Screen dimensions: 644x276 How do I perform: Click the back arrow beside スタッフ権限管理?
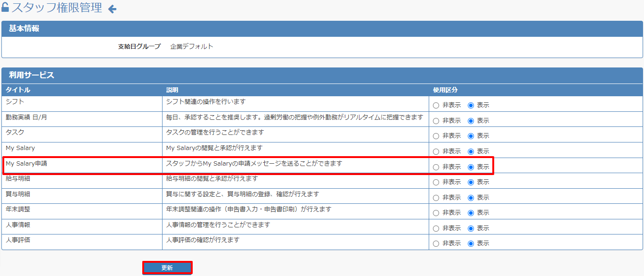112,8
